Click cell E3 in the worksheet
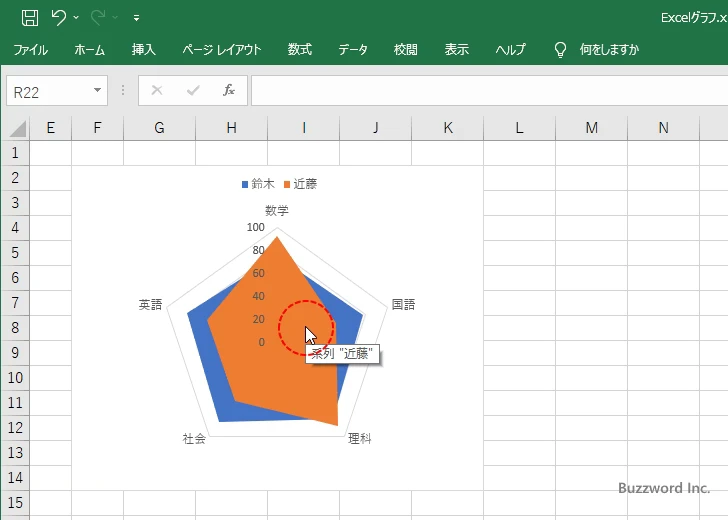Screen dimensions: 728x520 click(x=51, y=203)
